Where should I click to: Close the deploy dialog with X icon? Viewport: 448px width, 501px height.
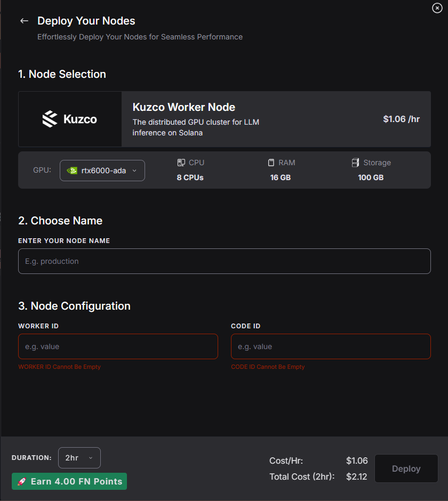pos(437,8)
